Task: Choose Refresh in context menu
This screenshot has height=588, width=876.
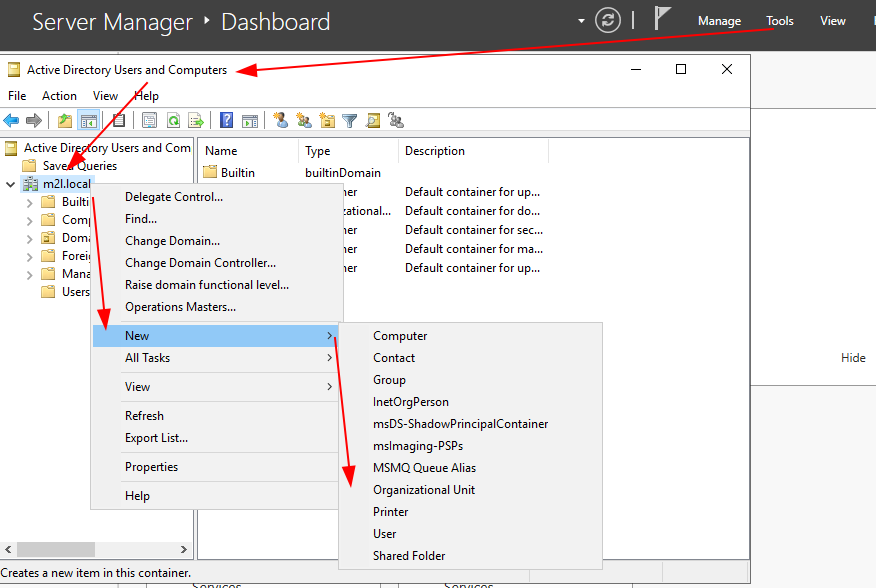Action: tap(215, 416)
